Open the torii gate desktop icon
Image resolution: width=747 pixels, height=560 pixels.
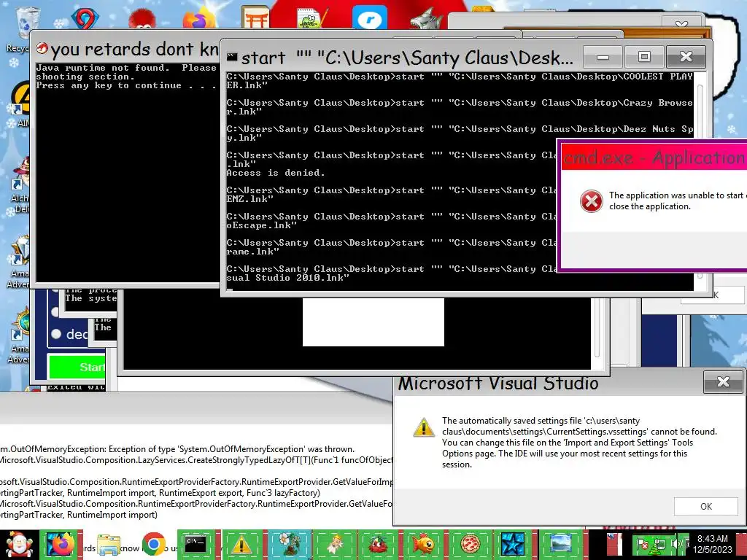[255, 18]
